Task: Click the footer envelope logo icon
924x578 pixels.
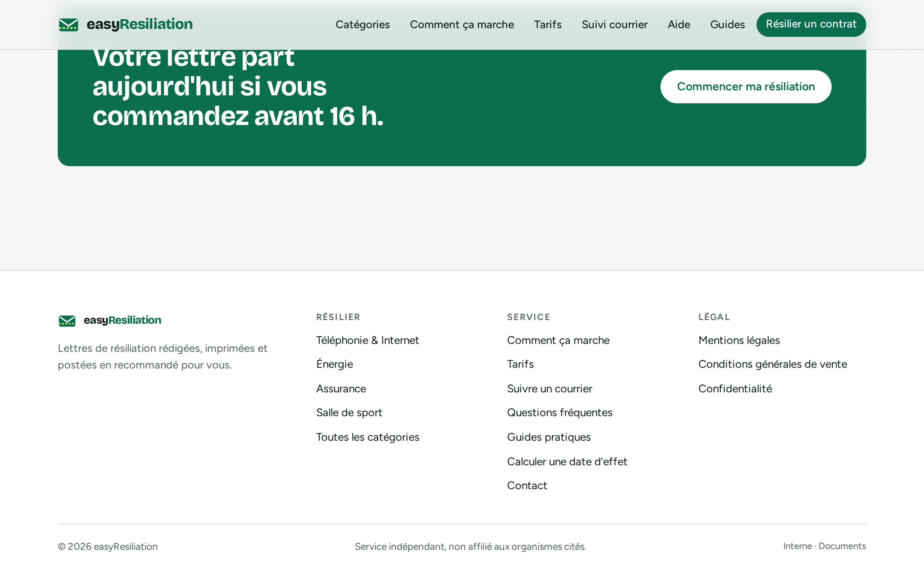Action: click(x=67, y=320)
